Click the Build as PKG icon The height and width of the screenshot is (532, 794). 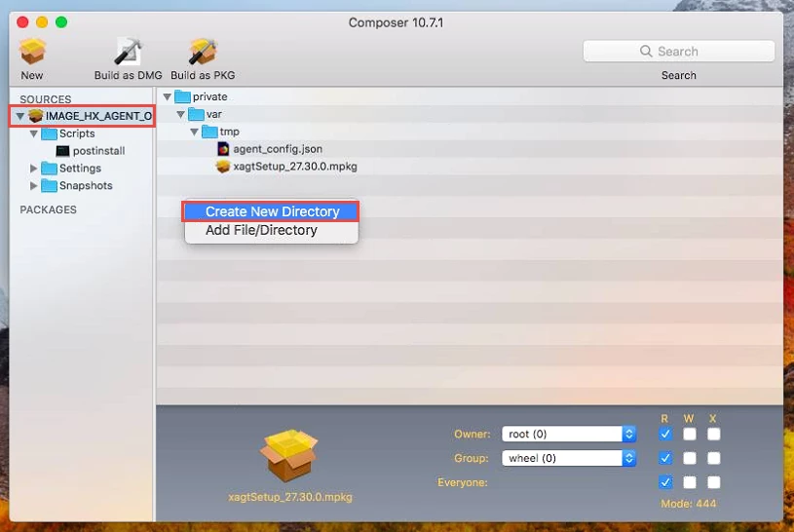[x=203, y=52]
